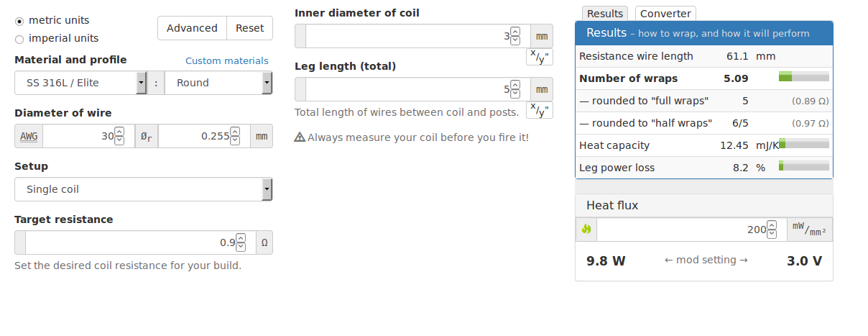Open the Custom materials link
This screenshot has width=868, height=336.
point(227,61)
